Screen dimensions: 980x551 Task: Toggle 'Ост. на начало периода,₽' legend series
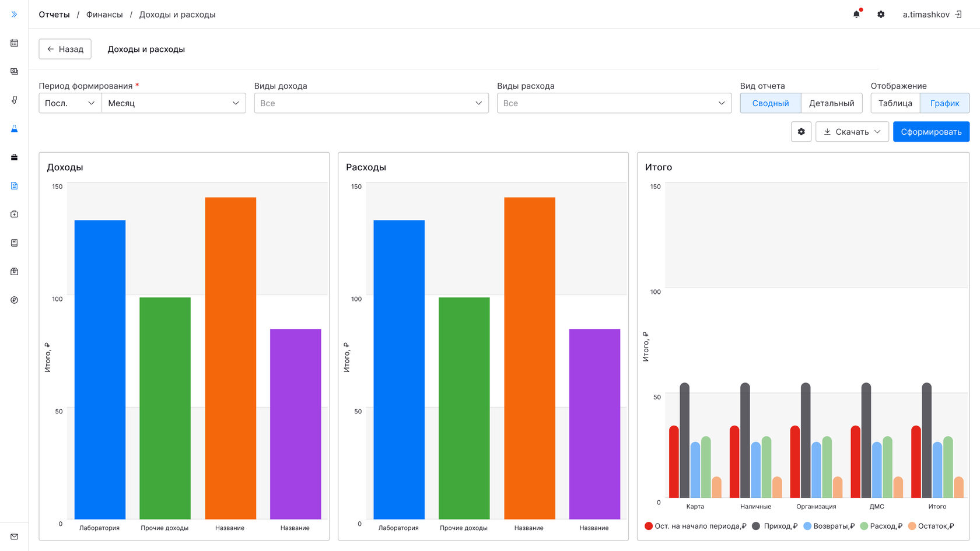(x=695, y=526)
